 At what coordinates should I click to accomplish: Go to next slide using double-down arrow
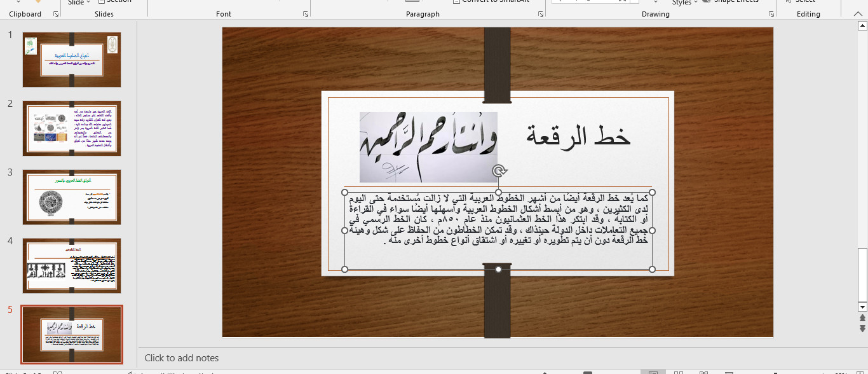(862, 328)
